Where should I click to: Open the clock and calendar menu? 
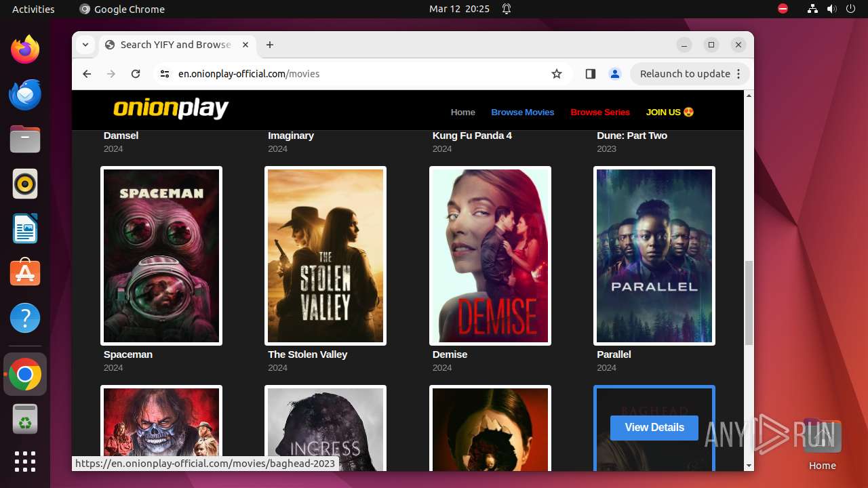459,9
